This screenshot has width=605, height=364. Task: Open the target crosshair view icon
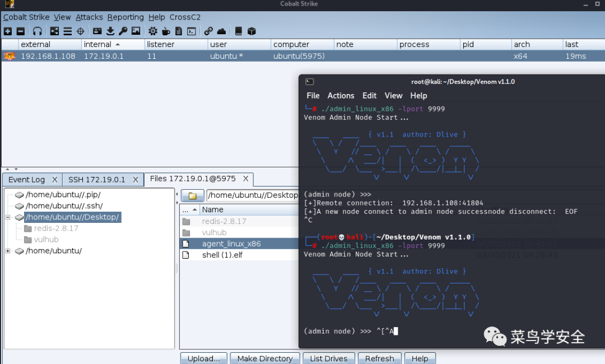(x=80, y=31)
